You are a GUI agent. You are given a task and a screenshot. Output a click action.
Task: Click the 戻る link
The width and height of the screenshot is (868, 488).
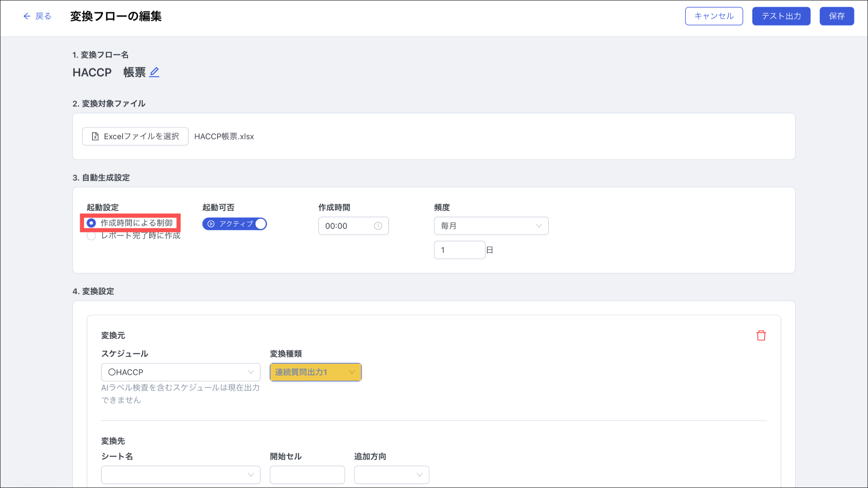[x=43, y=16]
